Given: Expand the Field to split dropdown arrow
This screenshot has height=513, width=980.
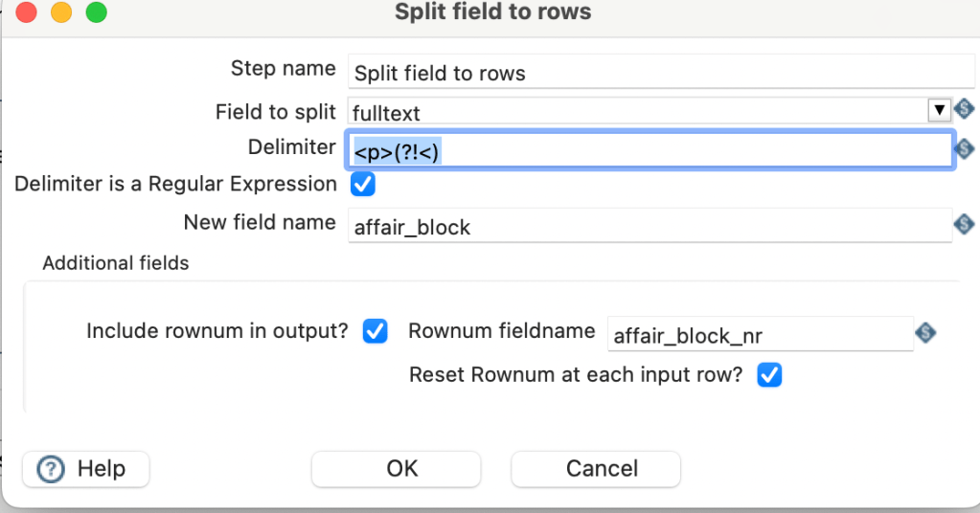Looking at the screenshot, I should (940, 111).
